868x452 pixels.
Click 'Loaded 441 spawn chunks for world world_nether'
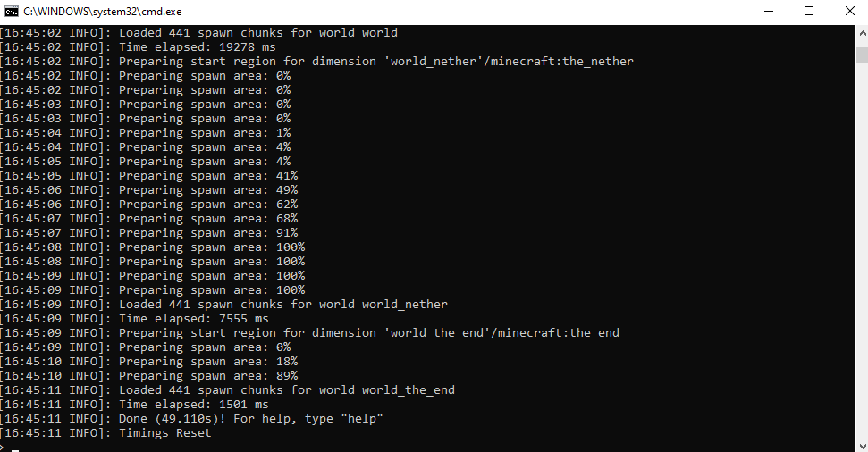point(223,305)
